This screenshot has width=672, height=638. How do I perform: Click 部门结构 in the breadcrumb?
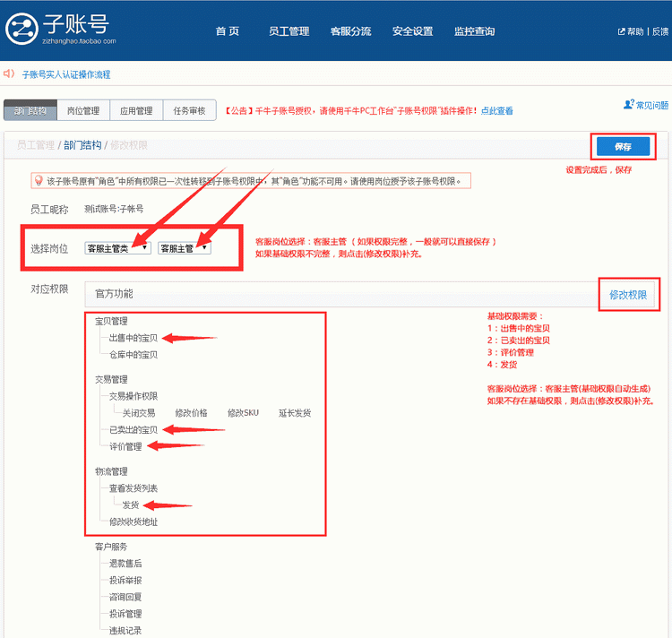click(x=82, y=145)
